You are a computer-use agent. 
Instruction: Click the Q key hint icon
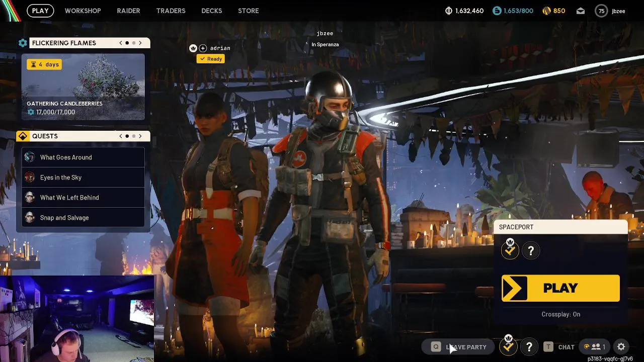click(x=436, y=347)
